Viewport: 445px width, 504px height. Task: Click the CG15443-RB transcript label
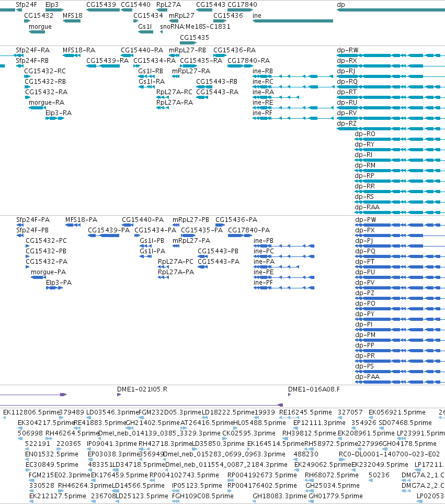tap(216, 82)
